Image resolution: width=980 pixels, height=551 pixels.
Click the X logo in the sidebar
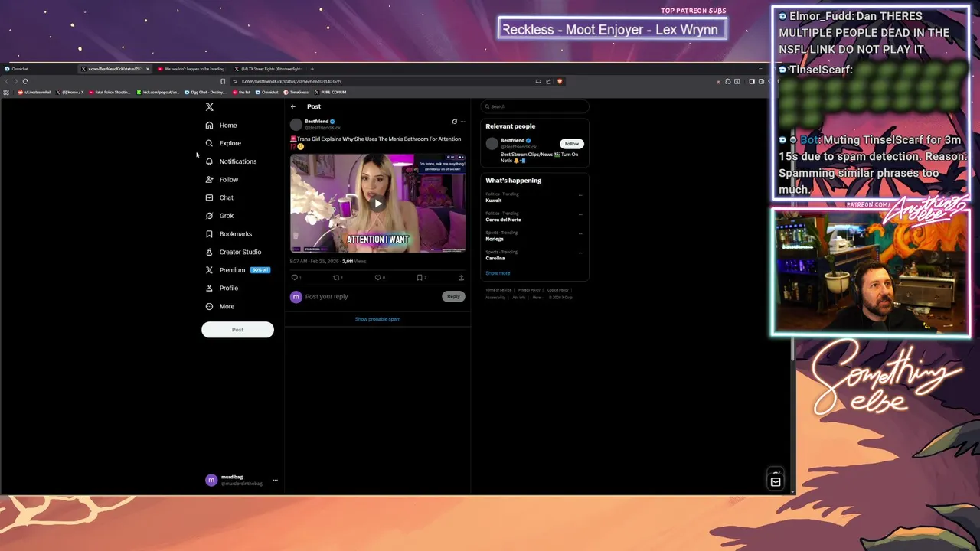(209, 107)
